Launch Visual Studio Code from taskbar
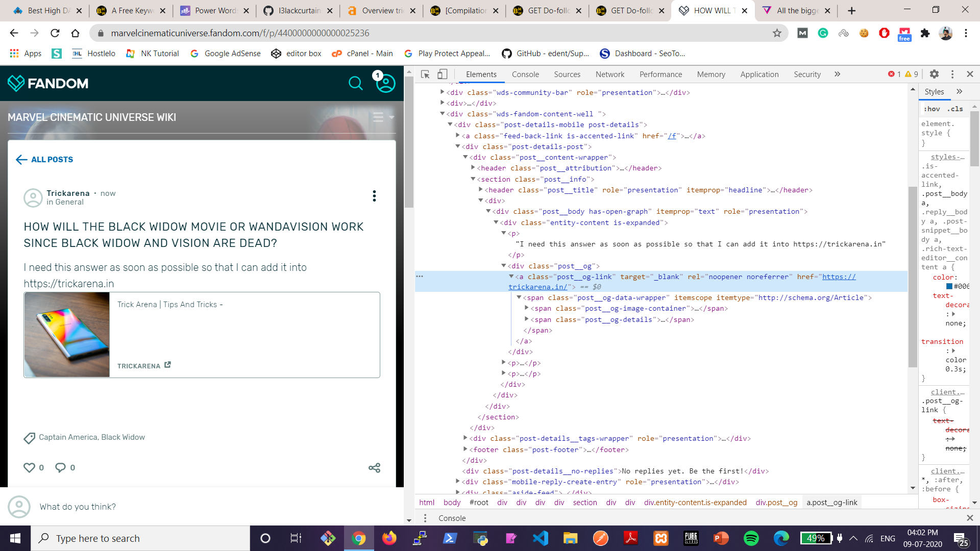The image size is (980, 551). pyautogui.click(x=540, y=538)
